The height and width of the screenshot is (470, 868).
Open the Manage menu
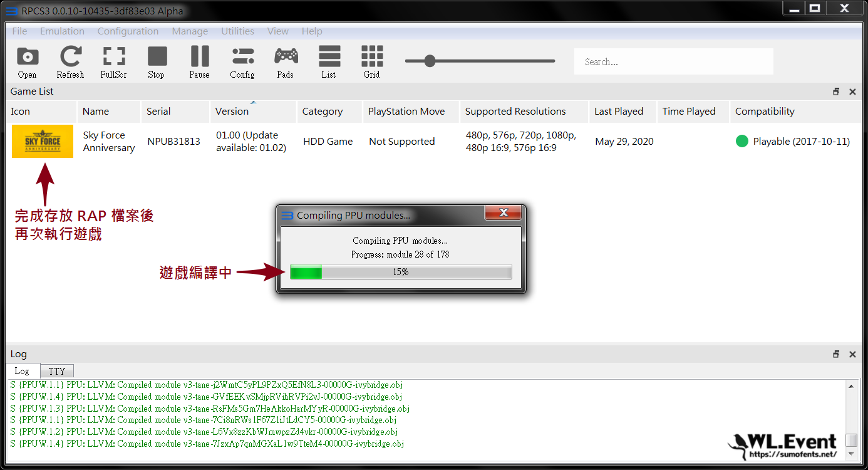[x=190, y=31]
